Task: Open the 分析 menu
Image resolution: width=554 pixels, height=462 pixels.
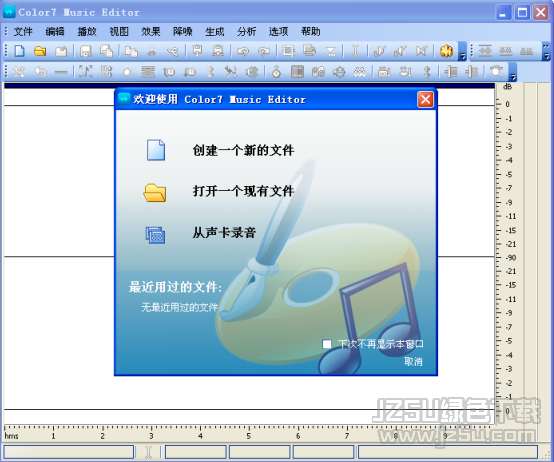Action: (247, 31)
